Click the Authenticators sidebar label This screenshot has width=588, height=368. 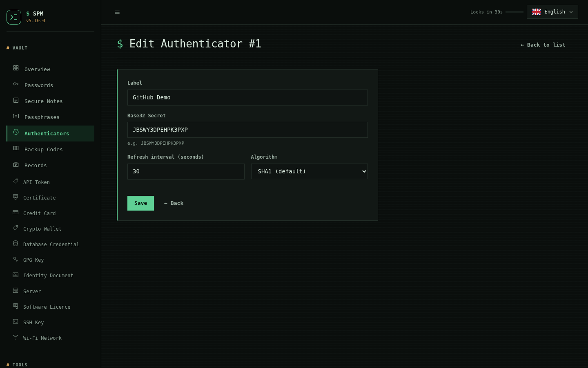pos(47,134)
